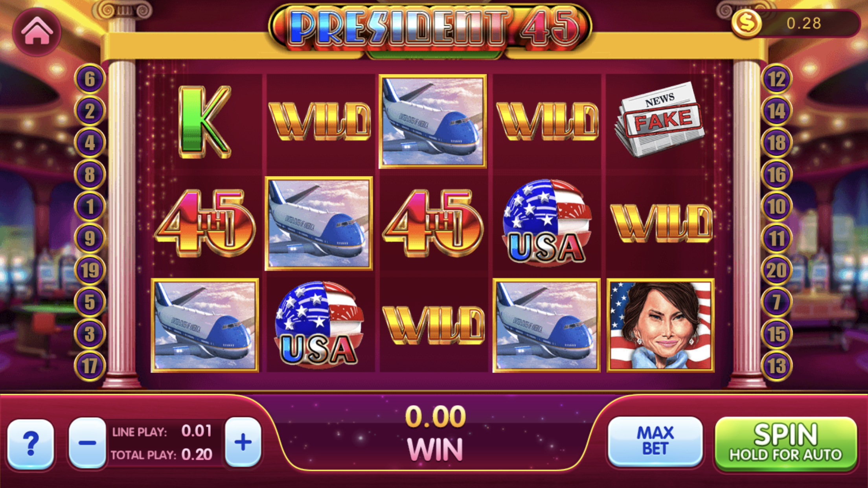The image size is (868, 488).
Task: Choose payline 13 badge
Action: tap(777, 366)
